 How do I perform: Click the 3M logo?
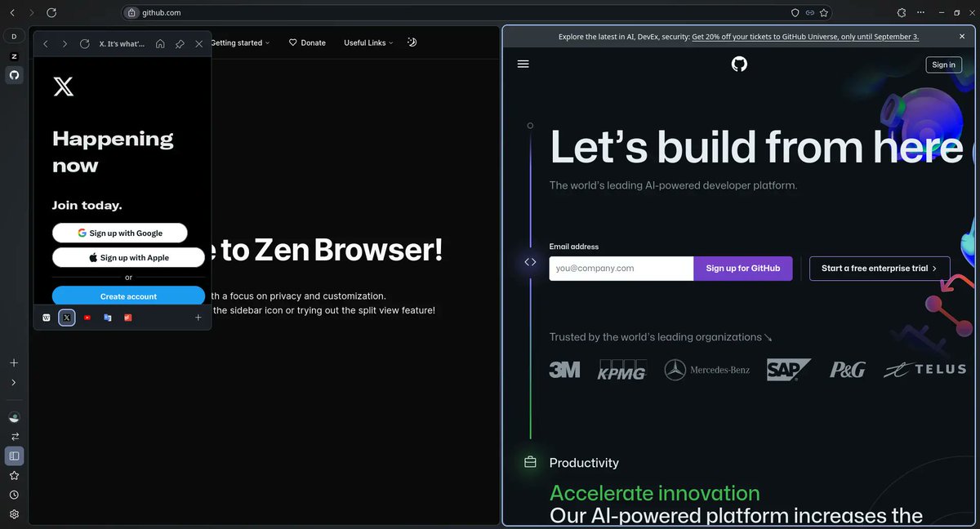tap(564, 370)
